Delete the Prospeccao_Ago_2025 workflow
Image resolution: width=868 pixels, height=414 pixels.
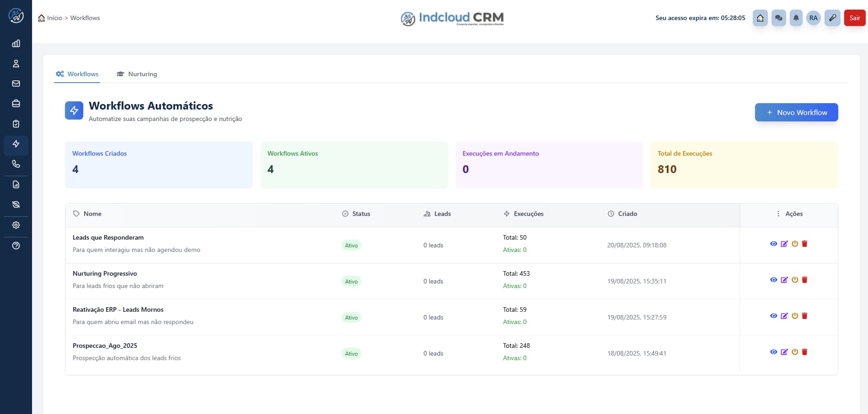(804, 352)
